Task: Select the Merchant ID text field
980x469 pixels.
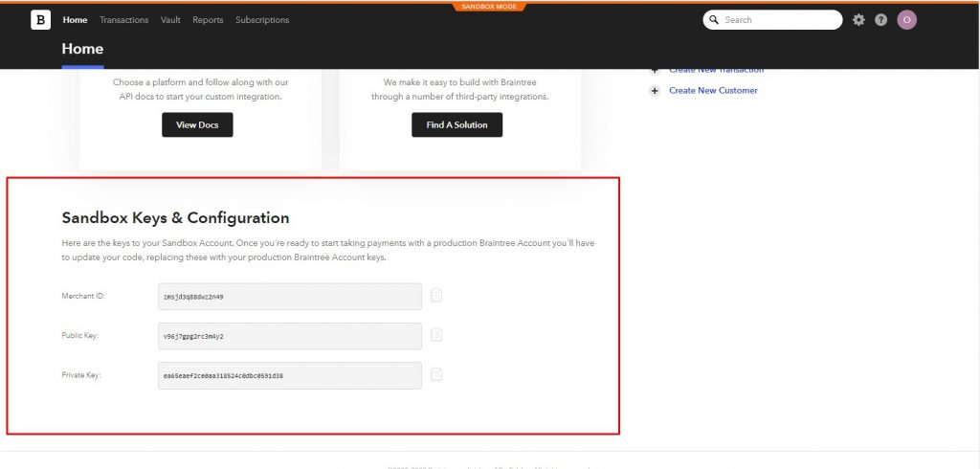Action: (x=290, y=297)
